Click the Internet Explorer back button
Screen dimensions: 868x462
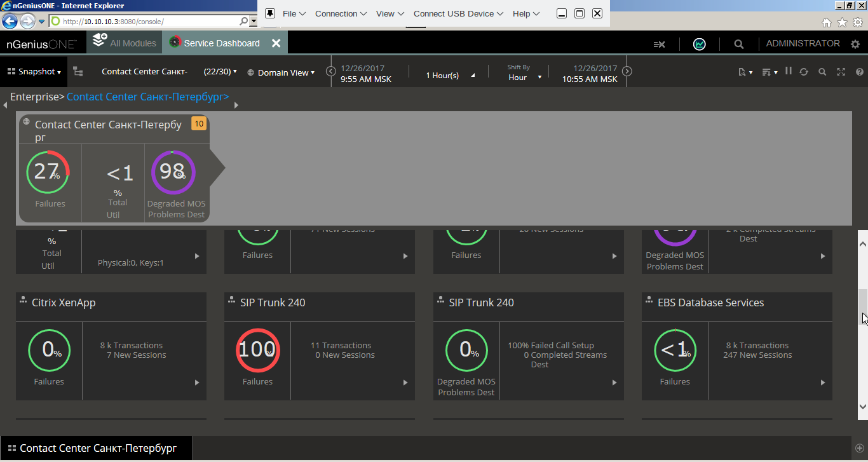tap(10, 21)
